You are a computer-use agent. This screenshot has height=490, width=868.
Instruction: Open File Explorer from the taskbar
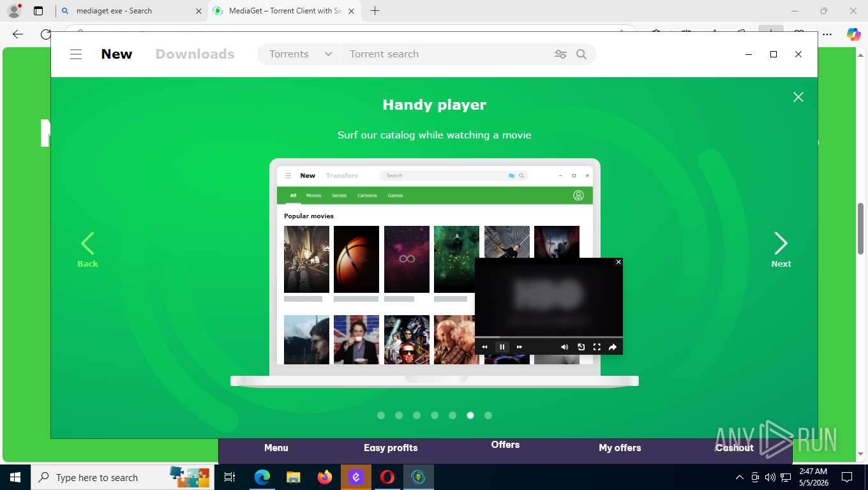click(x=293, y=477)
